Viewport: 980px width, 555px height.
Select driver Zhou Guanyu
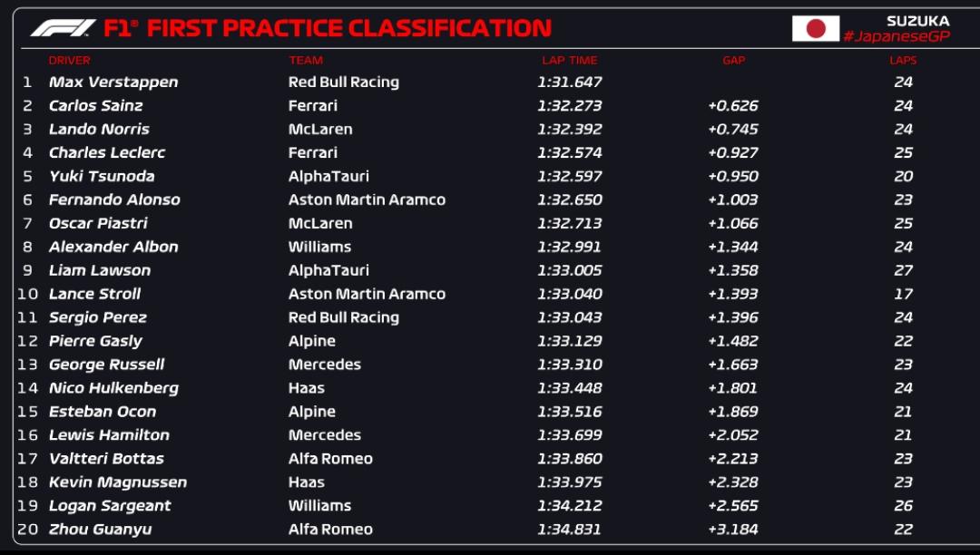[x=100, y=530]
